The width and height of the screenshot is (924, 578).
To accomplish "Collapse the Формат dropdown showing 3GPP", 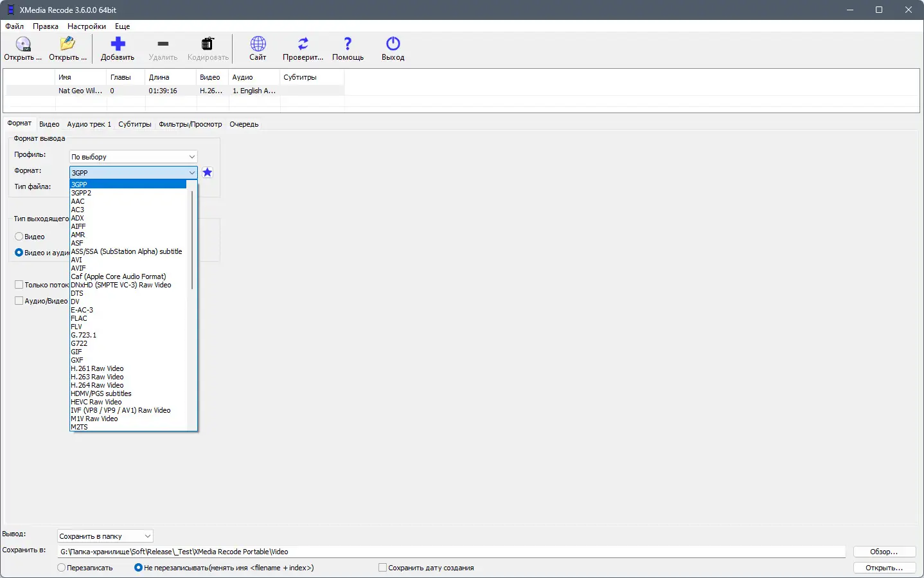I will (x=133, y=172).
